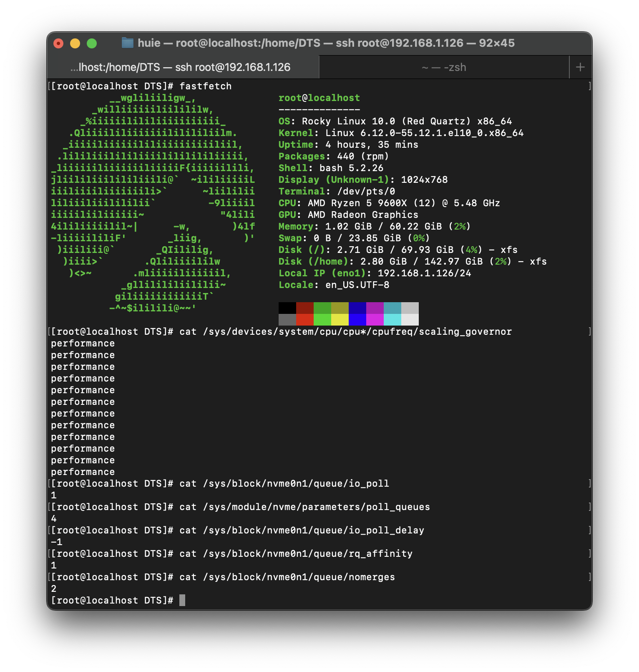
Task: Click the root@localhost header in fastfetch output
Action: coord(319,98)
